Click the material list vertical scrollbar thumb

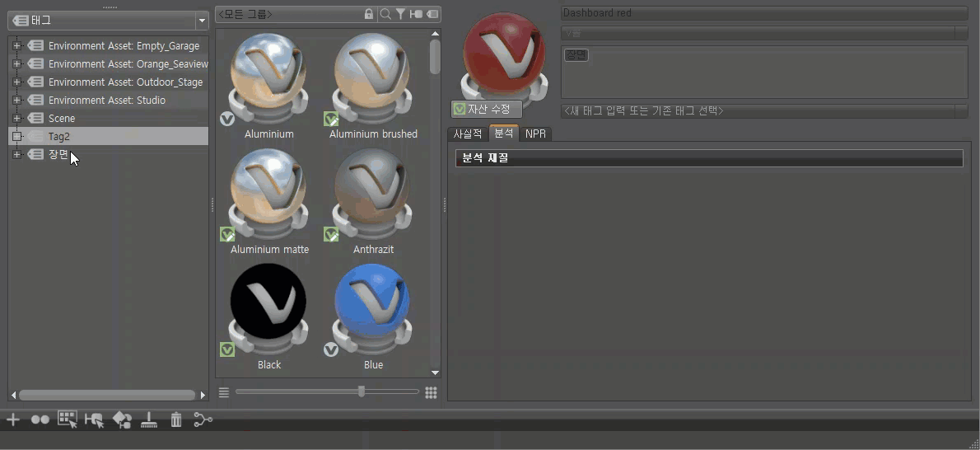click(x=435, y=56)
